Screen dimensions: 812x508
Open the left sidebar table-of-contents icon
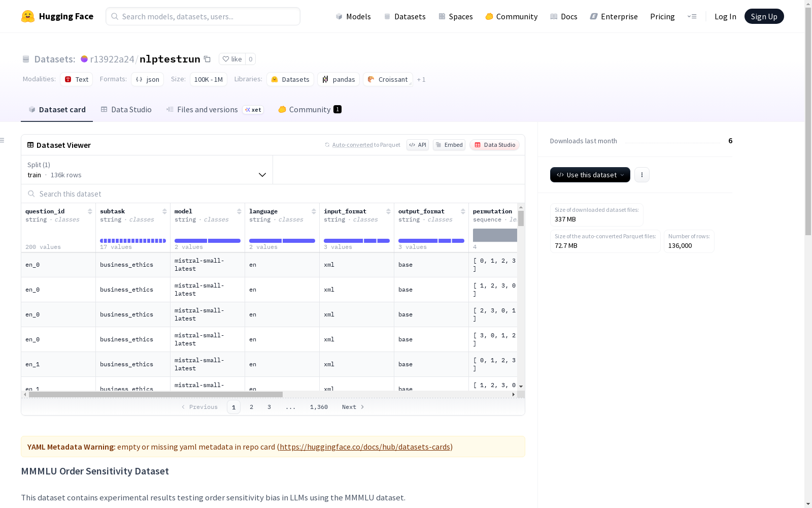3,140
